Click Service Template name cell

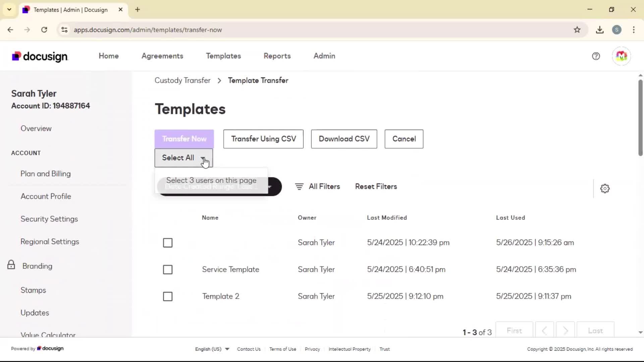[230, 269]
